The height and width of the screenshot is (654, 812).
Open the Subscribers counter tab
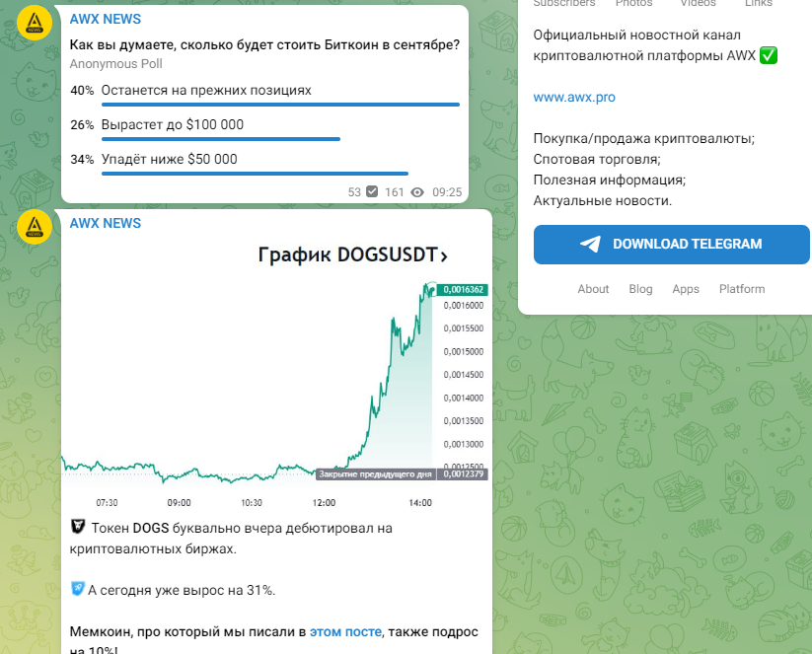point(564,3)
